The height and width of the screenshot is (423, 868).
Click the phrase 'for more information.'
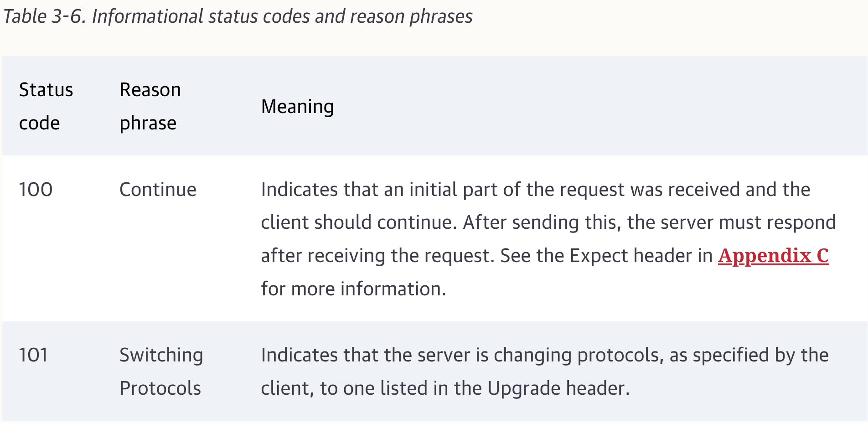pos(353,289)
